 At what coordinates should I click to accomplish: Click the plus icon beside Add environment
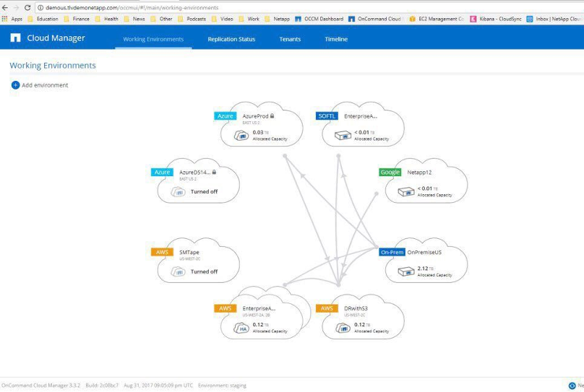(15, 85)
